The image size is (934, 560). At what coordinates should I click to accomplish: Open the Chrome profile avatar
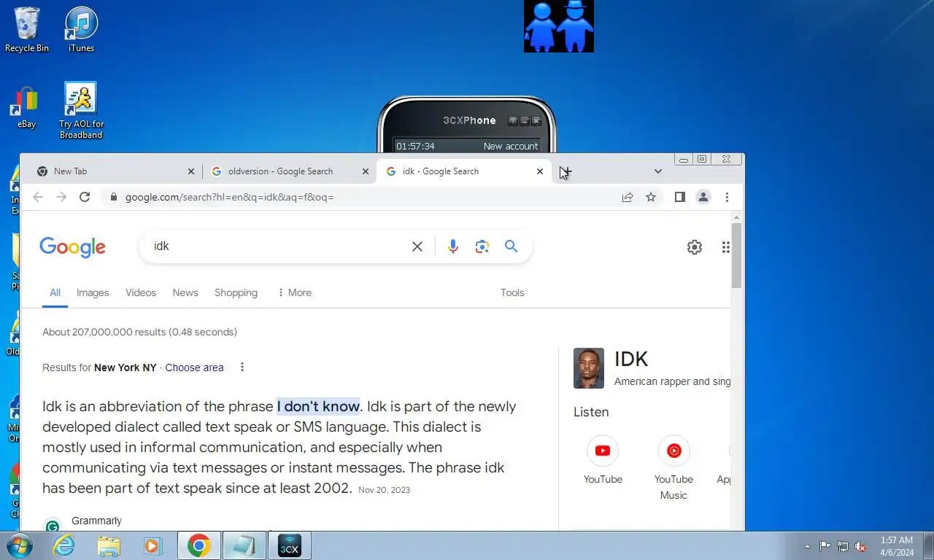(703, 197)
